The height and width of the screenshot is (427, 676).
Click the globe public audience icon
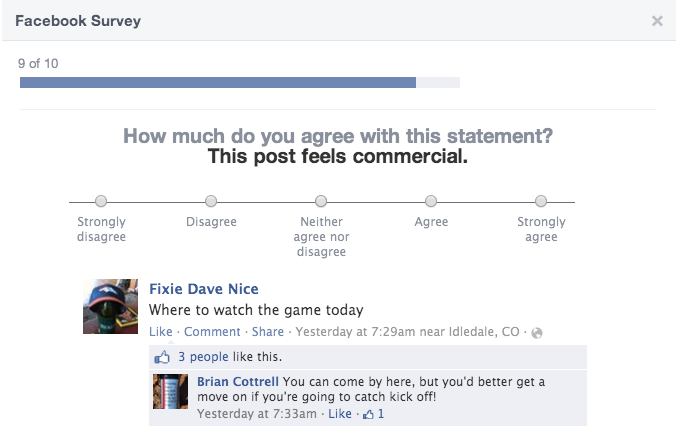coord(537,333)
